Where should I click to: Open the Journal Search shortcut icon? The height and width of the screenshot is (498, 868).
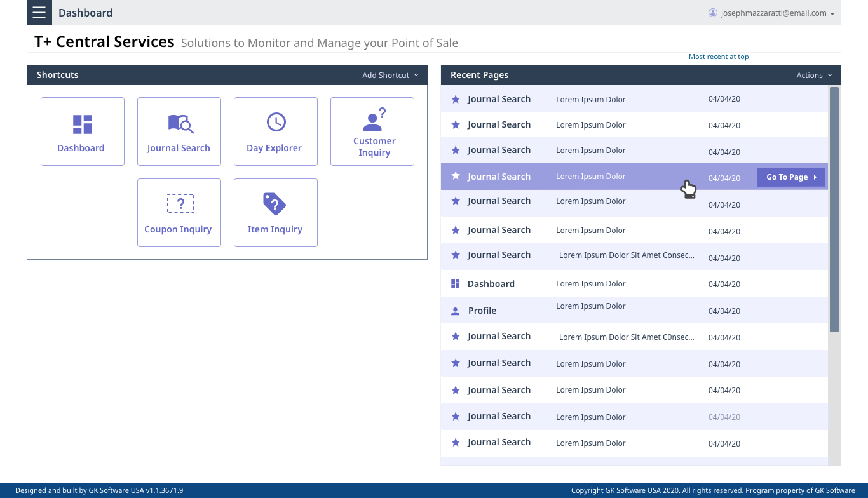180,123
